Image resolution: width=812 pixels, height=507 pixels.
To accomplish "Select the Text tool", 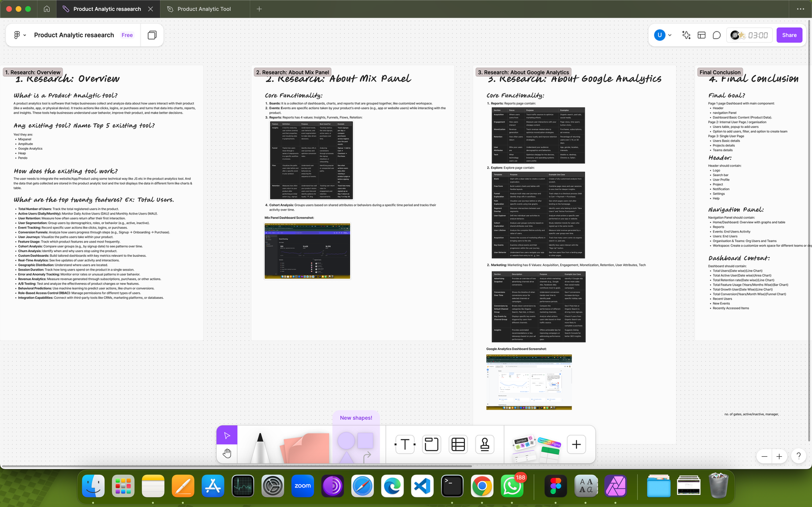I will click(405, 445).
